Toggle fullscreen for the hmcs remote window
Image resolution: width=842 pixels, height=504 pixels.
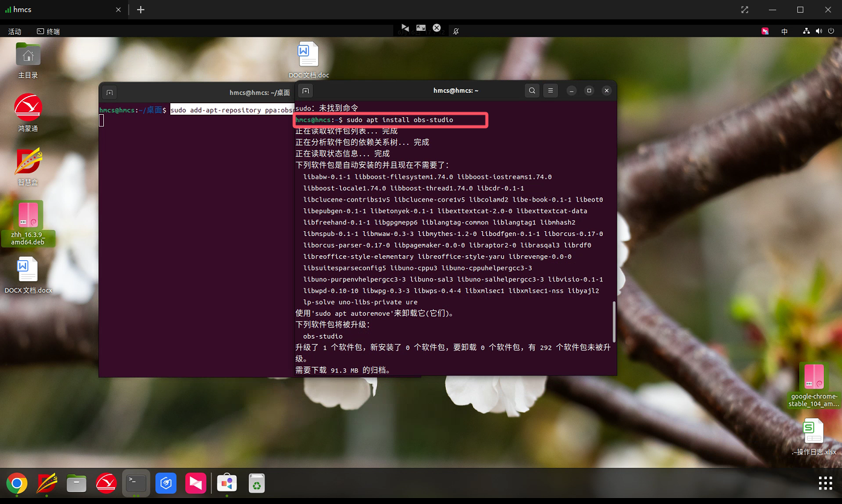click(745, 10)
